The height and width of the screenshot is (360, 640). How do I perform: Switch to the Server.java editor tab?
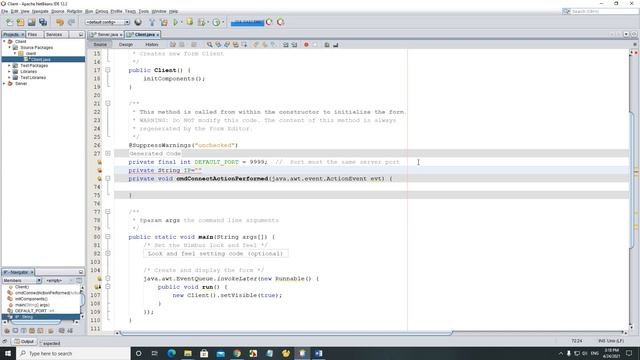coord(106,35)
